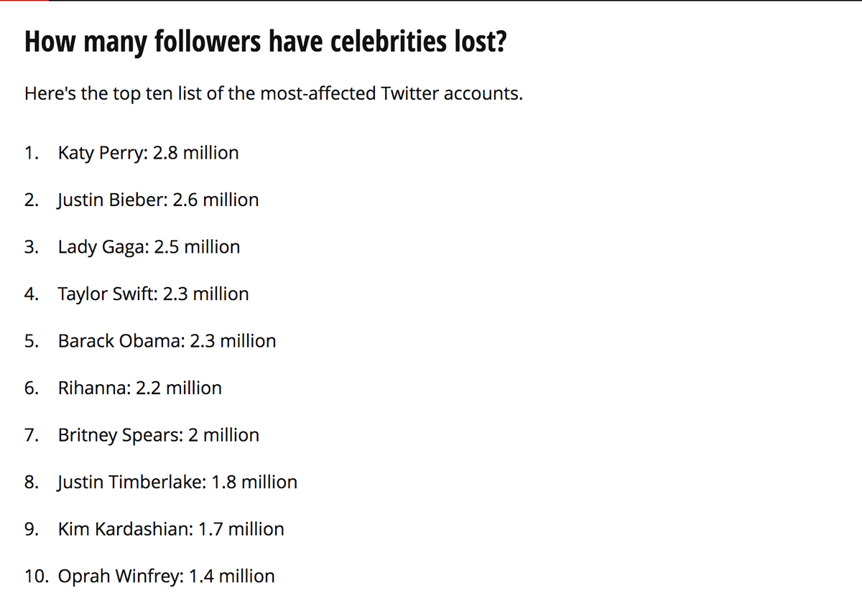Click Justin Bieber's name in the list
Screen dimensions: 862x616
point(112,200)
